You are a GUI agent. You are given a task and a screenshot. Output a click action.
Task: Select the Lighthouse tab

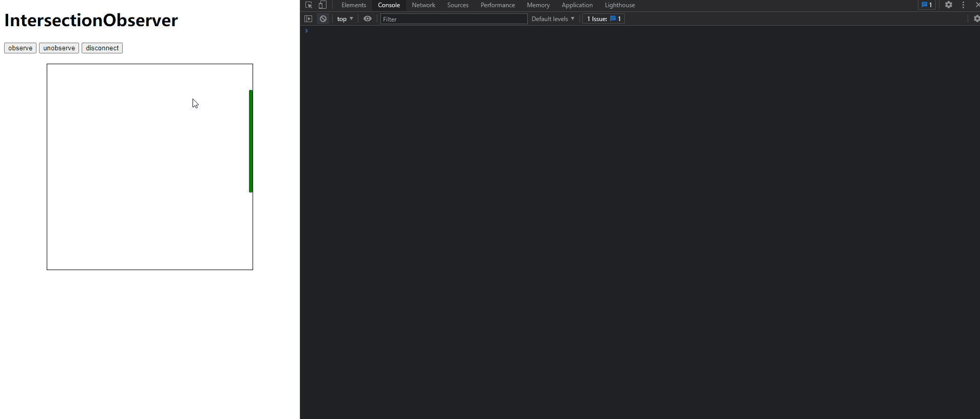click(x=620, y=5)
